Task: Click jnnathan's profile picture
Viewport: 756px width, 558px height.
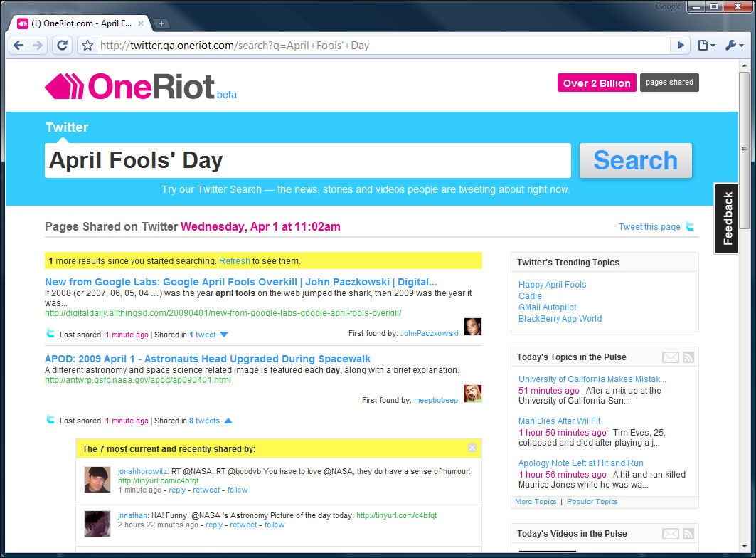Action: pyautogui.click(x=97, y=524)
